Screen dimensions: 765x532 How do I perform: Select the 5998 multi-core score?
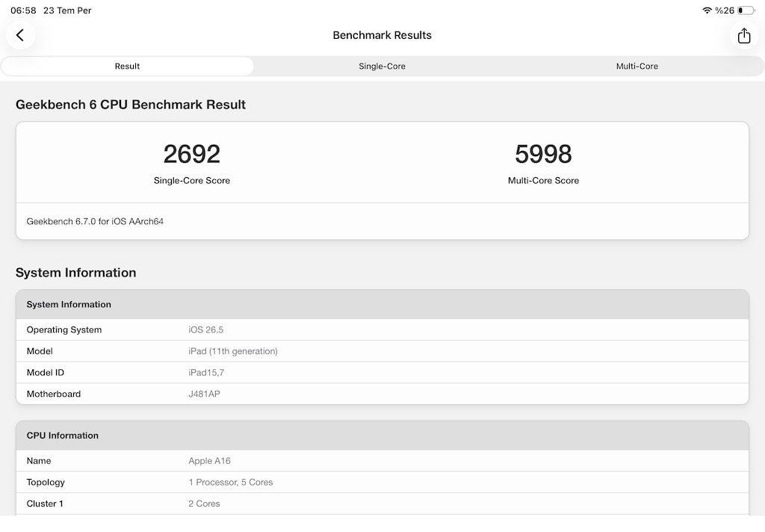point(543,154)
